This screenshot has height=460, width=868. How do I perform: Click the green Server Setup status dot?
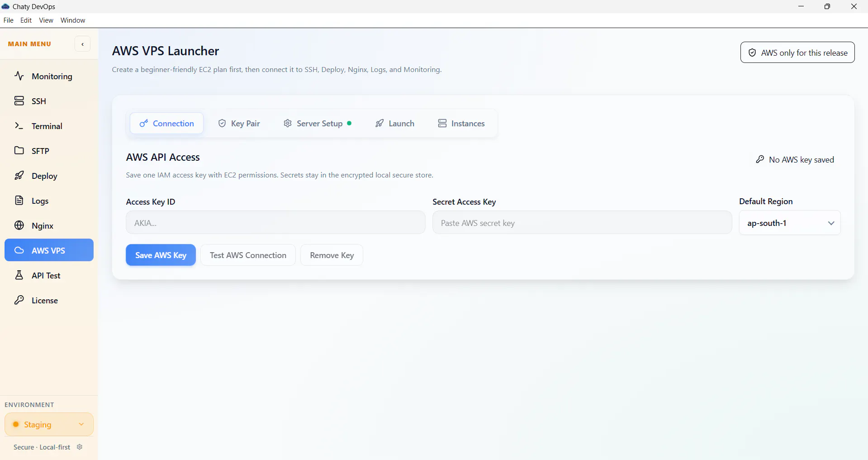click(349, 123)
